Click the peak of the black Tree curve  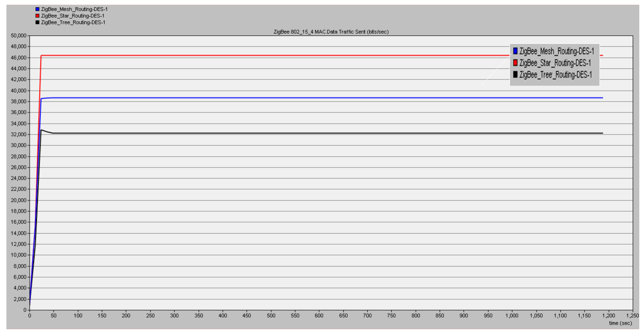[x=42, y=130]
